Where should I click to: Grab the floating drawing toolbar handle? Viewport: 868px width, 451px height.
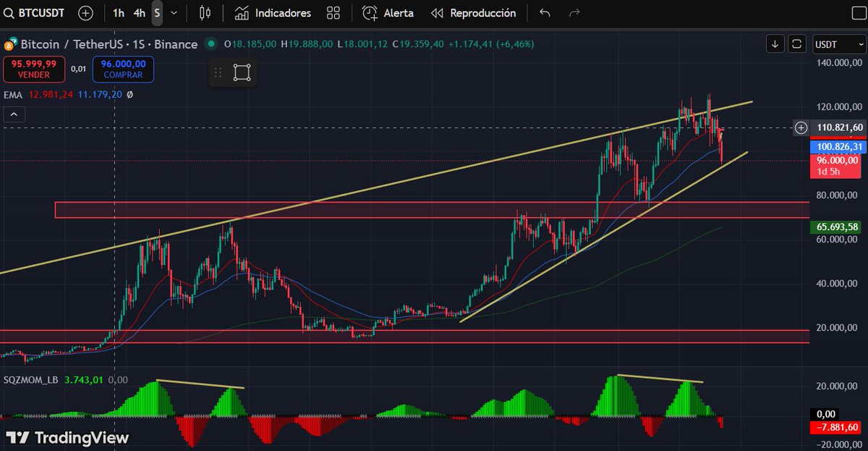(217, 72)
